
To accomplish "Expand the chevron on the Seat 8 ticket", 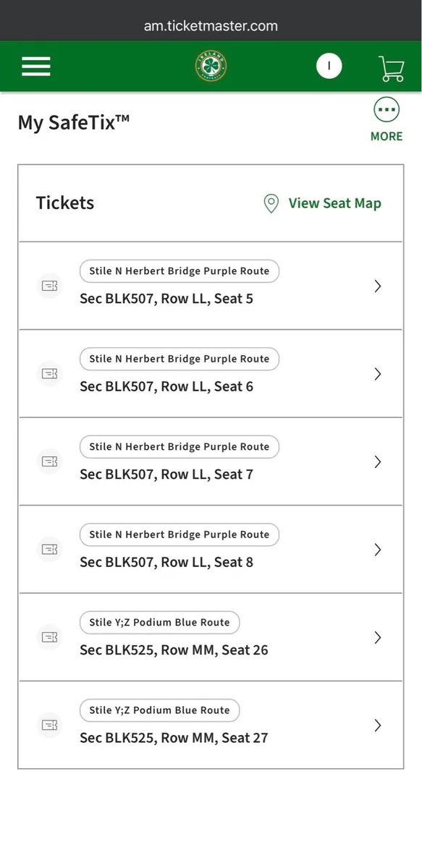I will tap(377, 550).
